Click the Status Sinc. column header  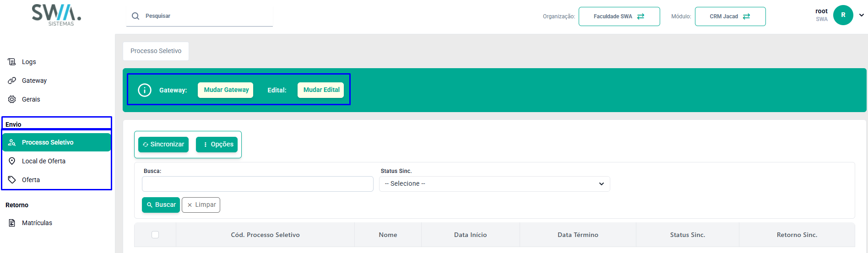(687, 235)
